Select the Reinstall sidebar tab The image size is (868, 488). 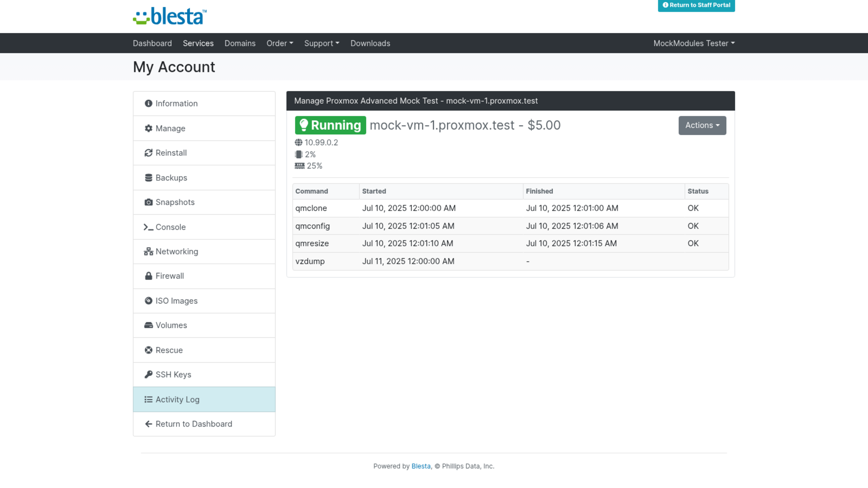[204, 153]
